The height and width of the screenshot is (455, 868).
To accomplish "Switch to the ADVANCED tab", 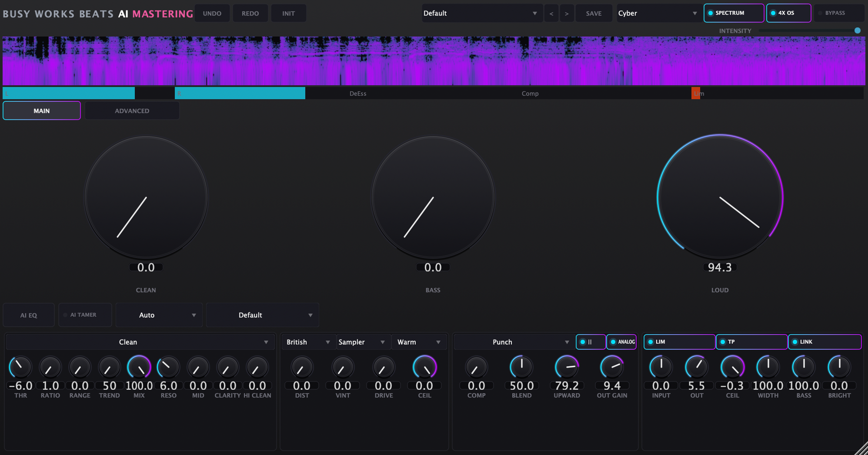I will 132,111.
